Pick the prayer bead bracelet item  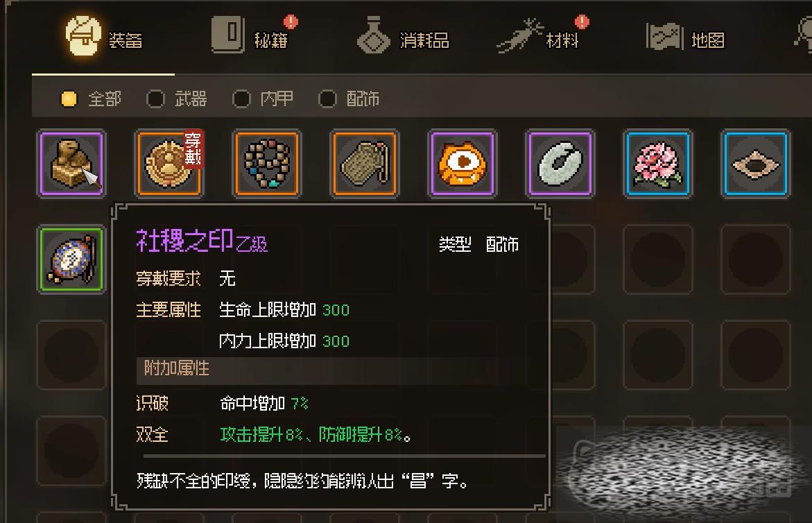[x=267, y=164]
